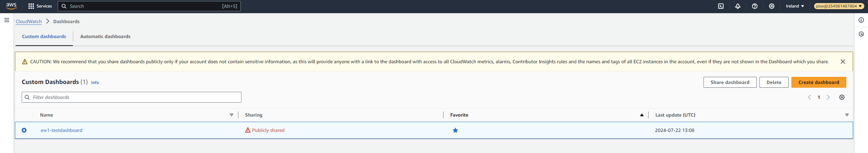
Task: Toggle the hamburger side navigation menu
Action: click(x=6, y=20)
